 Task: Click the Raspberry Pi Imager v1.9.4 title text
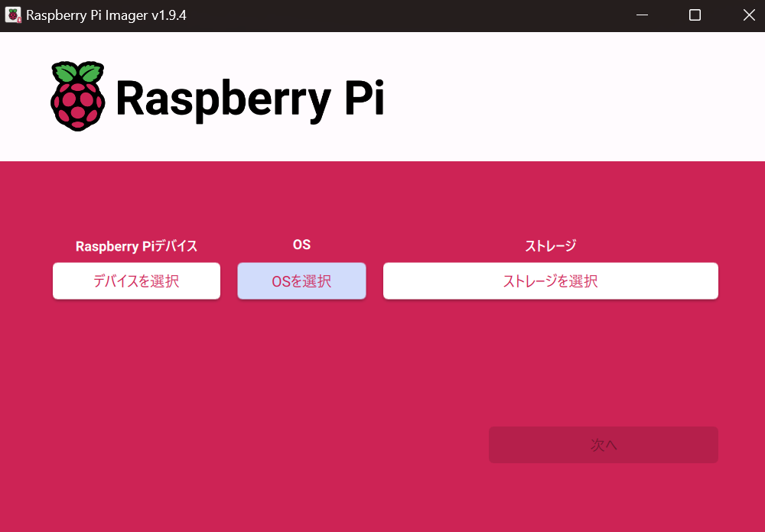(106, 15)
